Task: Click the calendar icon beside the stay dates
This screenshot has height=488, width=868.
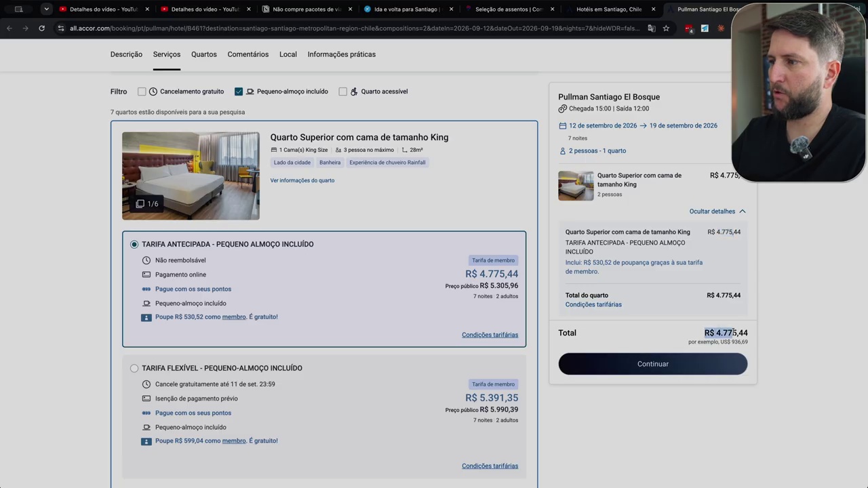Action: point(562,125)
